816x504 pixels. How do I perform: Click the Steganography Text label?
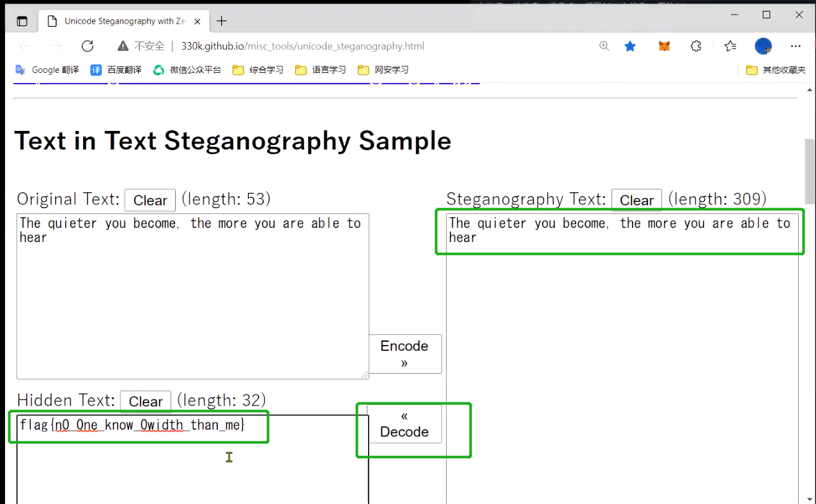tap(527, 199)
